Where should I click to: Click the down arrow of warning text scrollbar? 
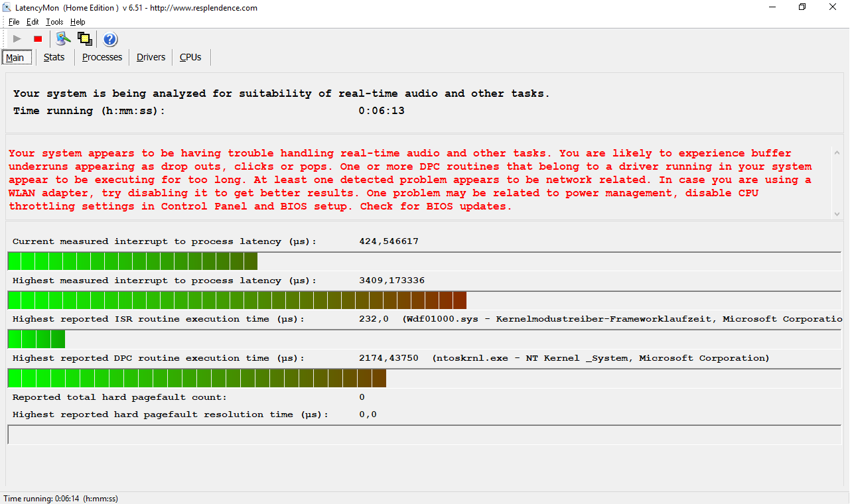pyautogui.click(x=837, y=214)
